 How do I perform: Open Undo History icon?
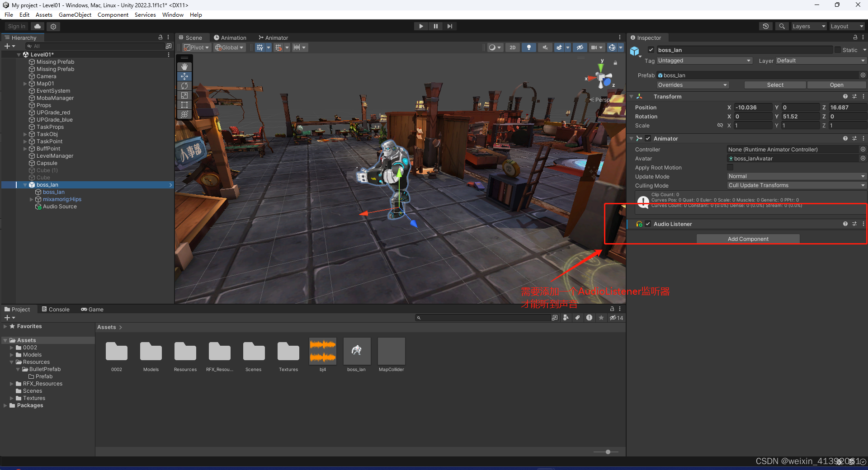pyautogui.click(x=765, y=26)
